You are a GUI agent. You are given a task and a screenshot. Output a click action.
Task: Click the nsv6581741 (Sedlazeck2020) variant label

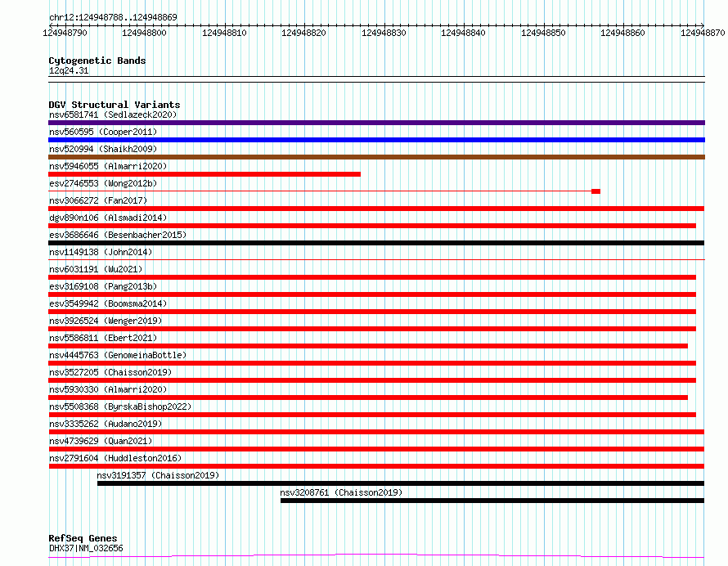tap(113, 115)
